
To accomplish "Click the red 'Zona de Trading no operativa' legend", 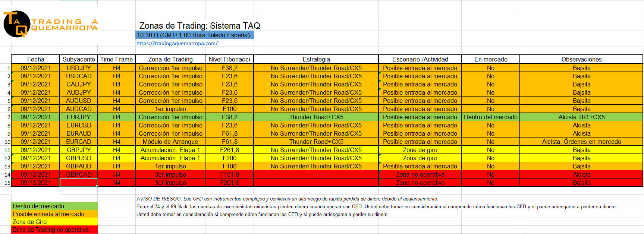I will click(x=54, y=230).
